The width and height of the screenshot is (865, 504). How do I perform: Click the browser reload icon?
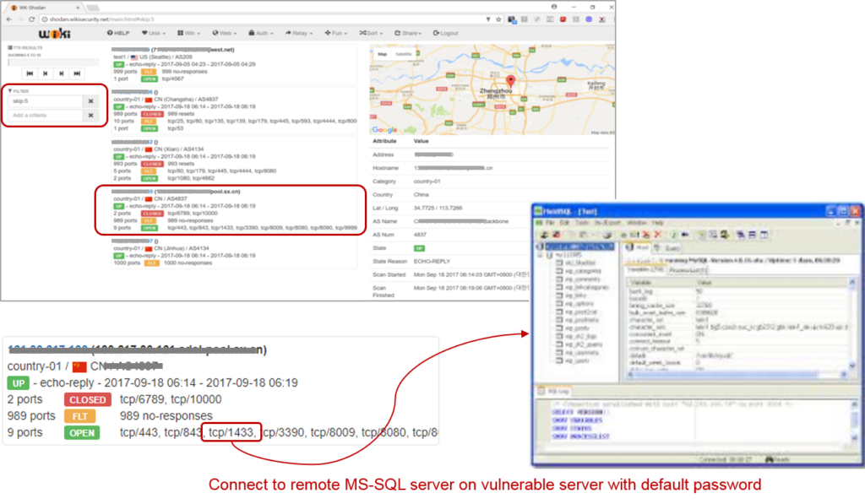pyautogui.click(x=30, y=19)
